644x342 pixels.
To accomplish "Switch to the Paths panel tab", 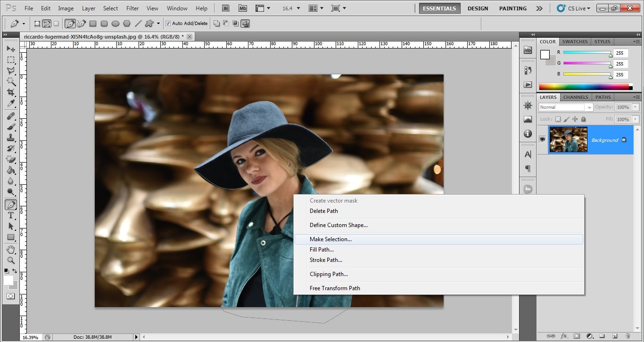I will click(x=603, y=97).
